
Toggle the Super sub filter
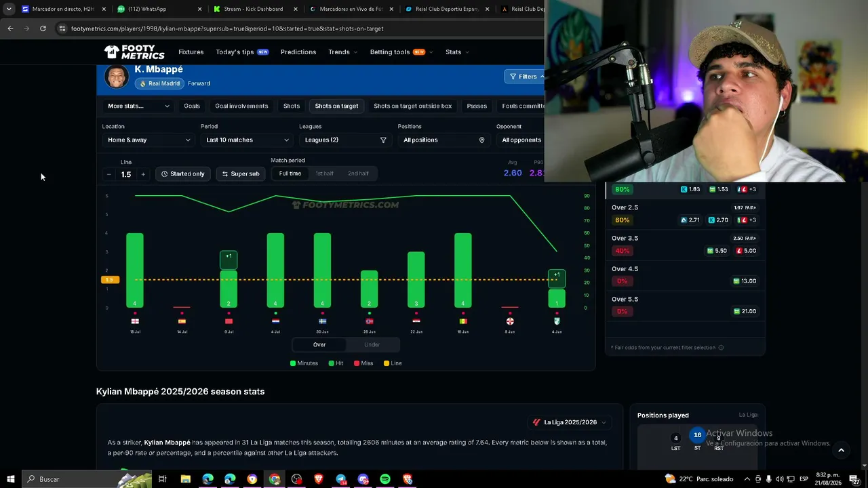point(241,174)
